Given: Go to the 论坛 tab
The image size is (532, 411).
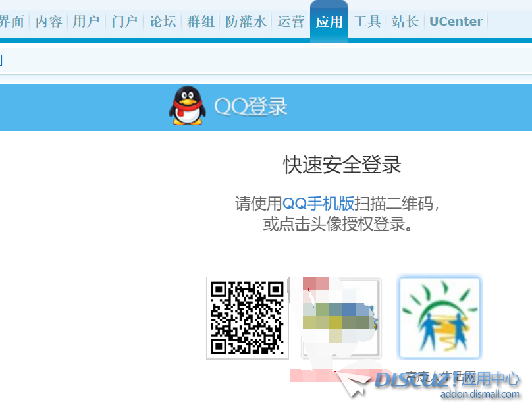Looking at the screenshot, I should (x=163, y=22).
